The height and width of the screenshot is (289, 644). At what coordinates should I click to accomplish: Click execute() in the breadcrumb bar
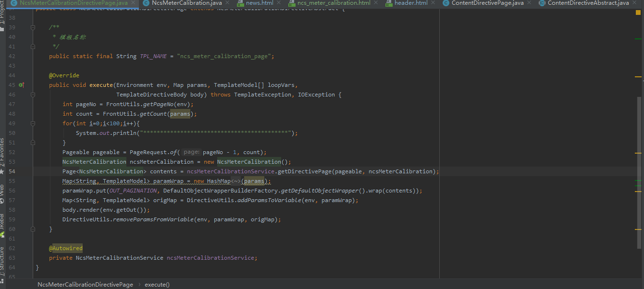point(157,285)
